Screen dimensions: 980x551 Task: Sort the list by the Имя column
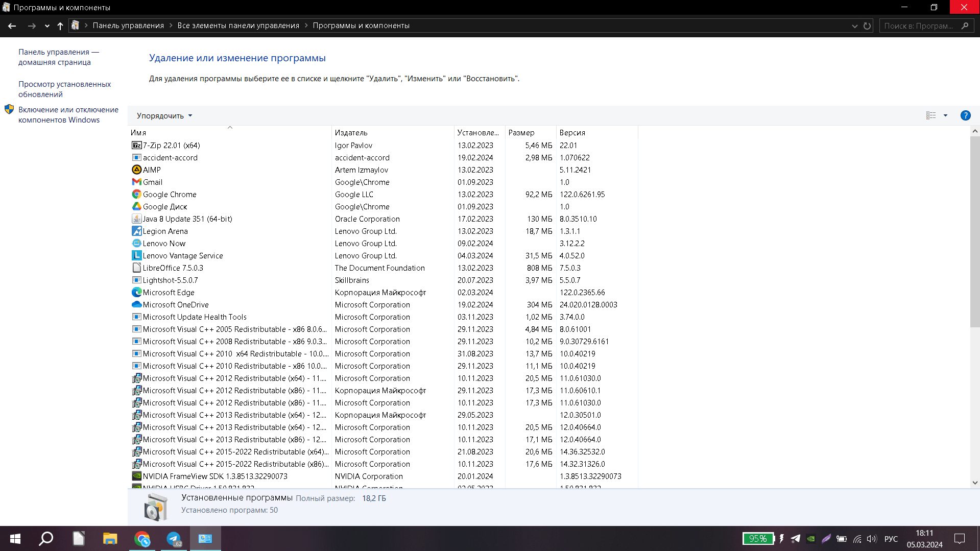229,132
